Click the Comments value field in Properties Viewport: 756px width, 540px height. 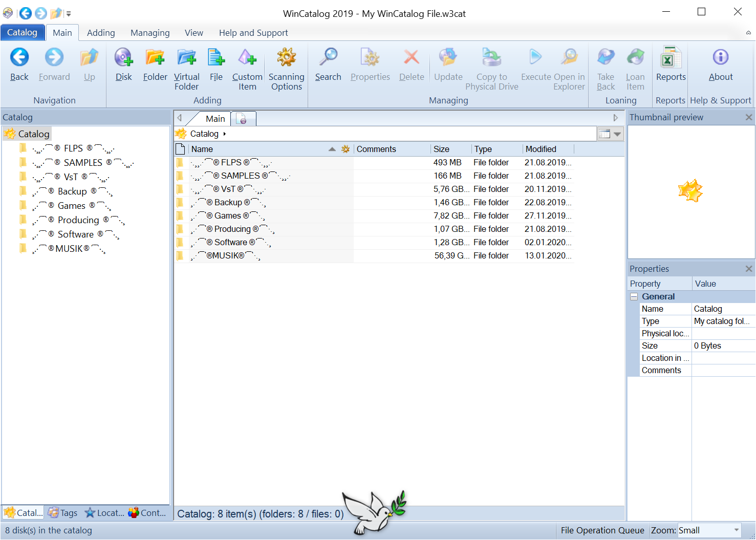723,371
